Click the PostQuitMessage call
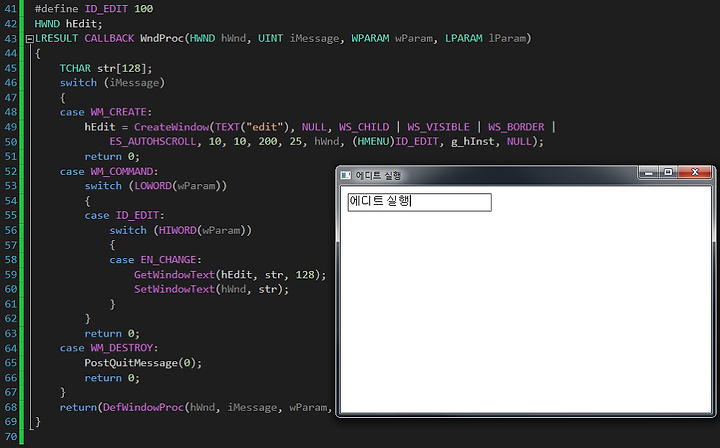The width and height of the screenshot is (720, 448). click(131, 363)
